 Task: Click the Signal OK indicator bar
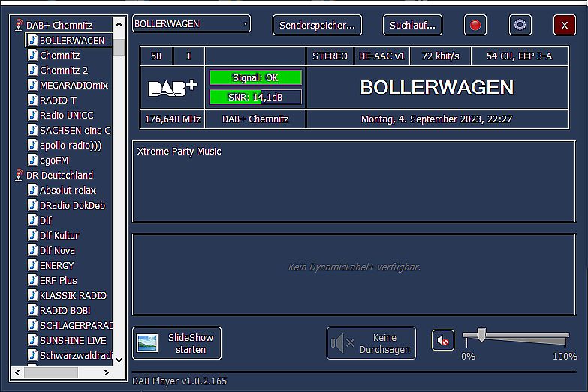[255, 77]
